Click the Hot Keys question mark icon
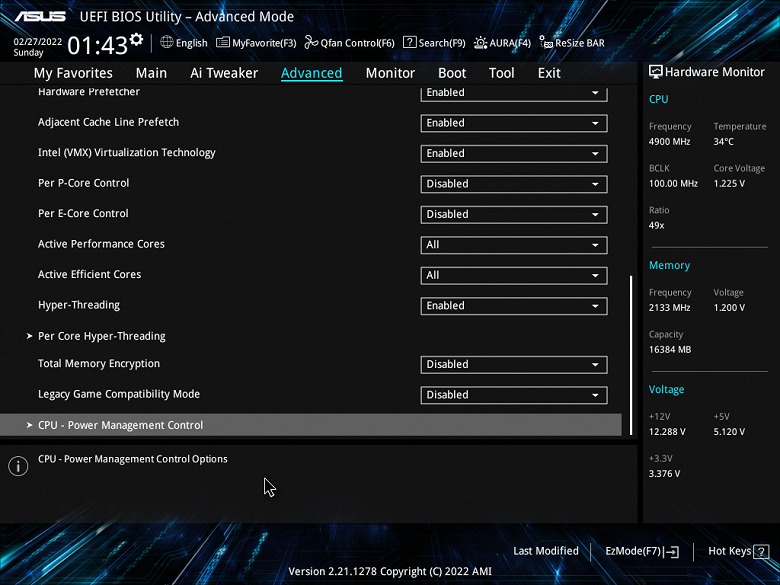The image size is (780, 585). [761, 551]
